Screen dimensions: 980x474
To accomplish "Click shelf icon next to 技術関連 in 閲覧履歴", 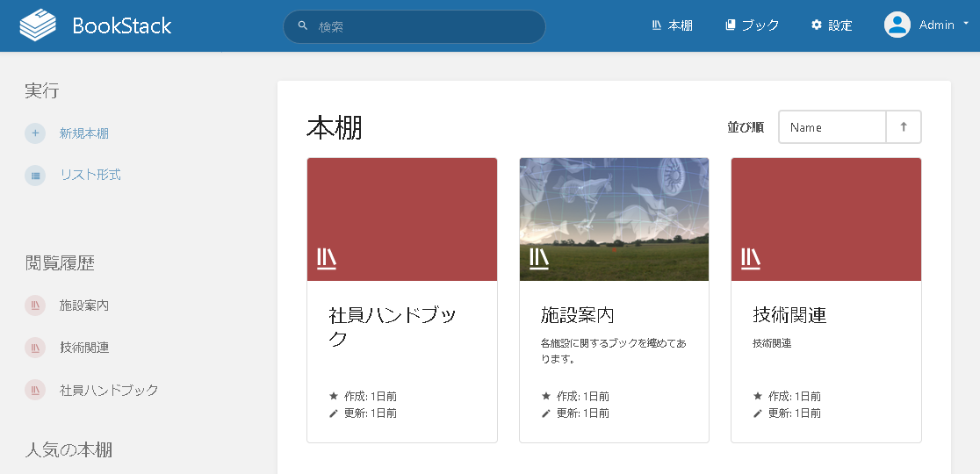I will point(35,348).
